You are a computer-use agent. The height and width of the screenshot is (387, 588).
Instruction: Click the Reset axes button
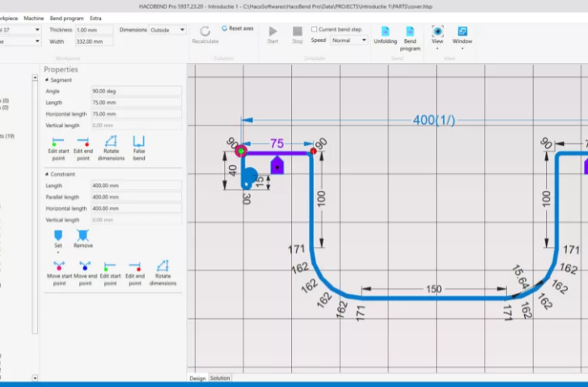237,28
